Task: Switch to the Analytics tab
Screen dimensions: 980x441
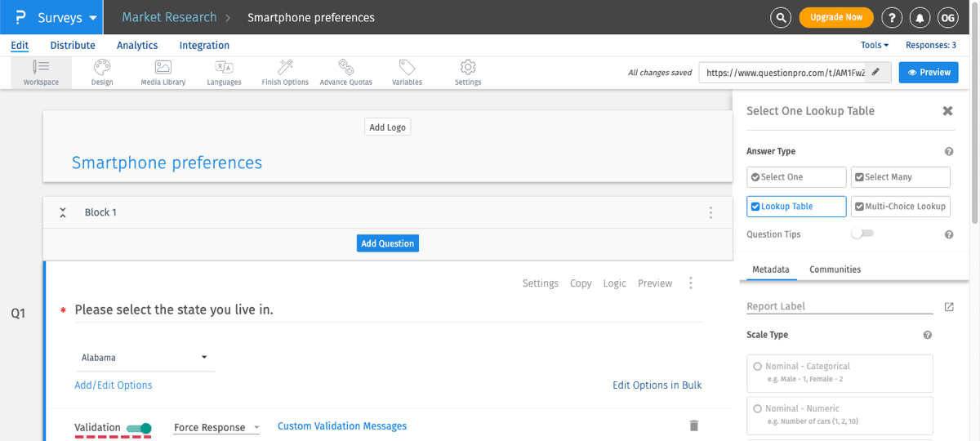Action: pyautogui.click(x=137, y=46)
